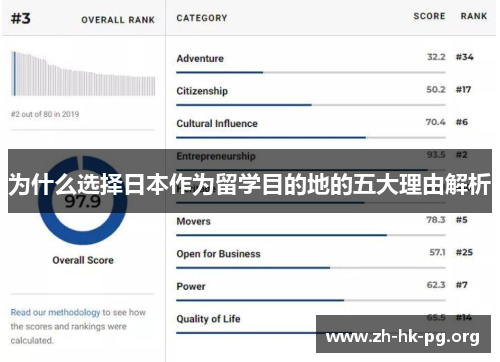The image size is (500, 362).
Task: Click the Movers rank #5
Action: pos(462,220)
